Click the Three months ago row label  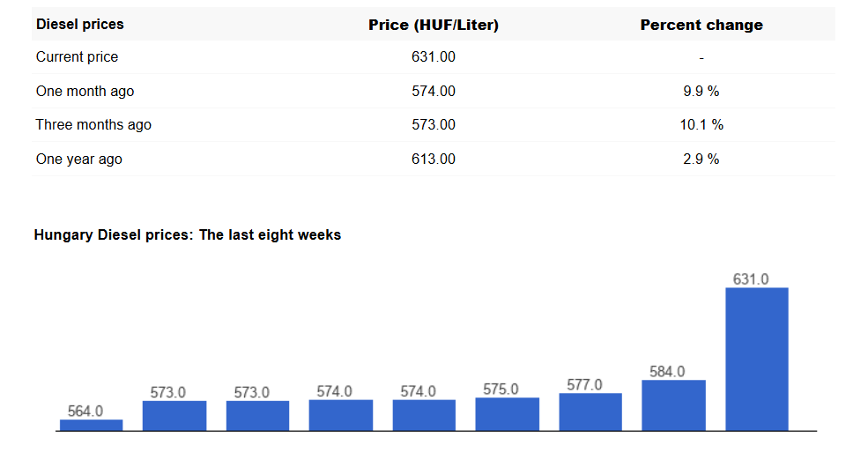[x=93, y=125]
